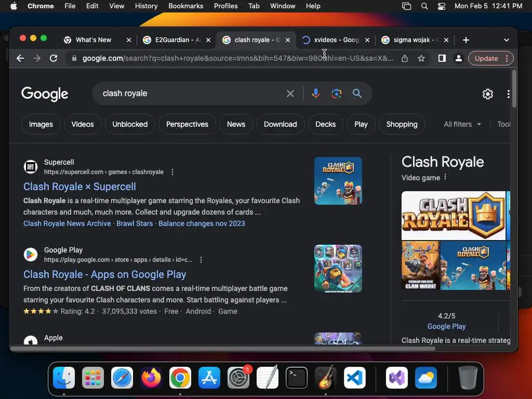This screenshot has width=532, height=399.
Task: Submit search with the magnifier icon
Action: click(357, 94)
